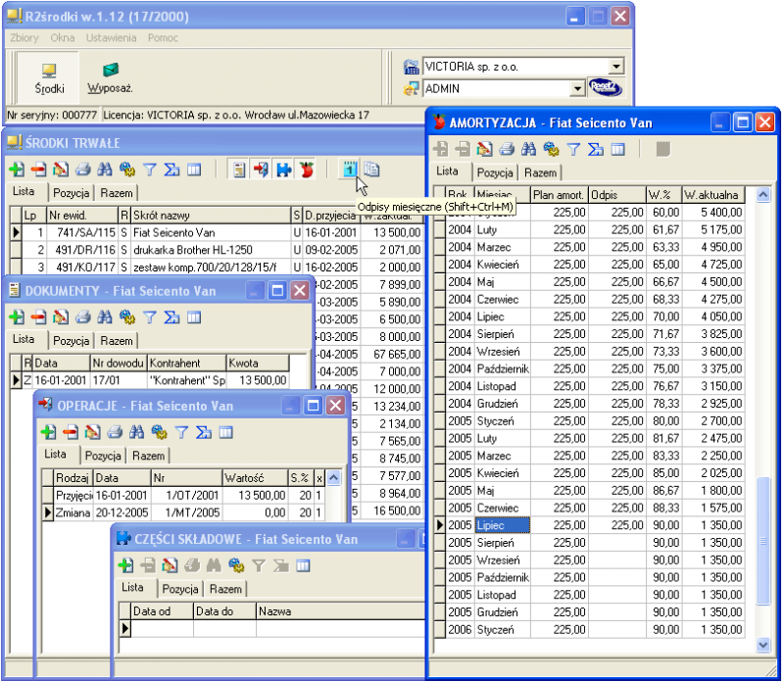Switch to Razem tab in AMORTYZACJA window
The width and height of the screenshot is (784, 681).
(541, 172)
